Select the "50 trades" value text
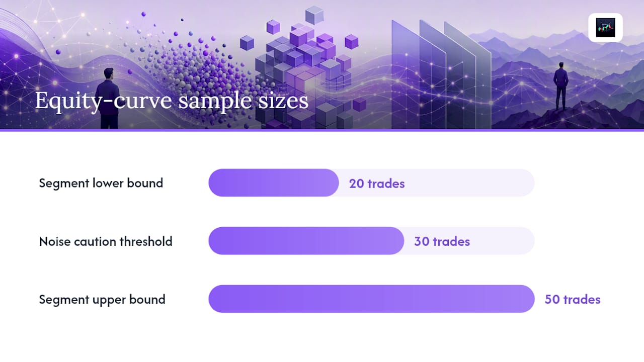The image size is (644, 362). 573,300
